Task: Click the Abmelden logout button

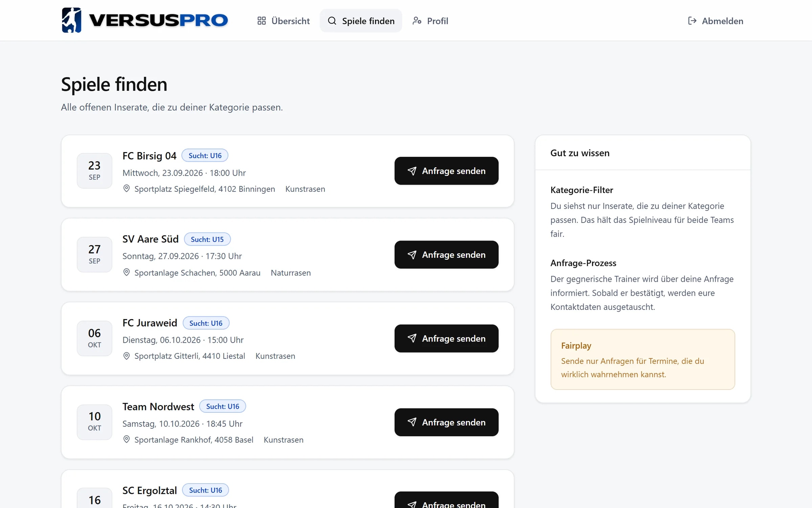Action: point(716,21)
